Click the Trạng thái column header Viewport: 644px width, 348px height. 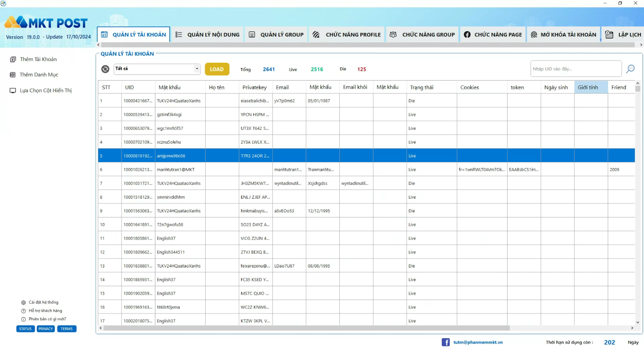(x=431, y=87)
